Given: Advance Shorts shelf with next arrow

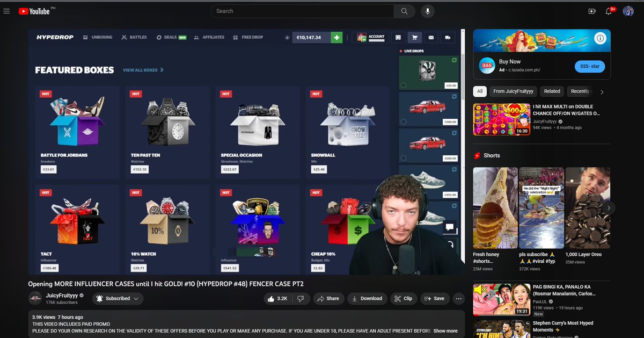Looking at the screenshot, I should pyautogui.click(x=608, y=207).
